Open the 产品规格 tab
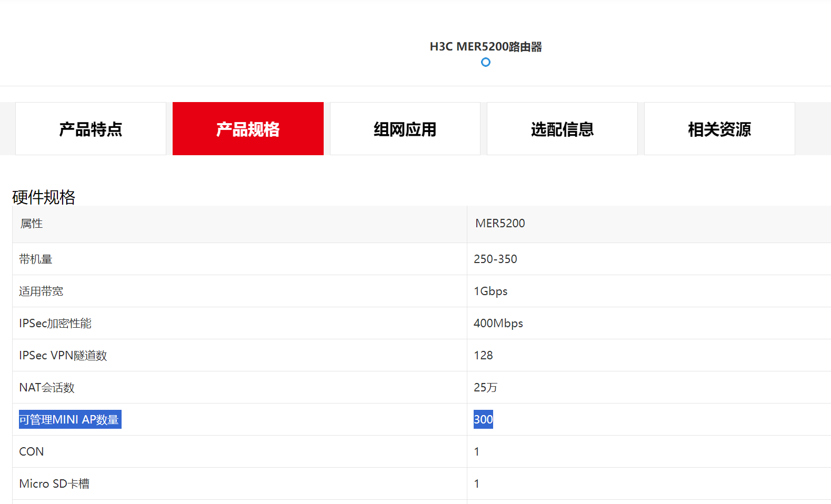The width and height of the screenshot is (831, 504). [248, 129]
